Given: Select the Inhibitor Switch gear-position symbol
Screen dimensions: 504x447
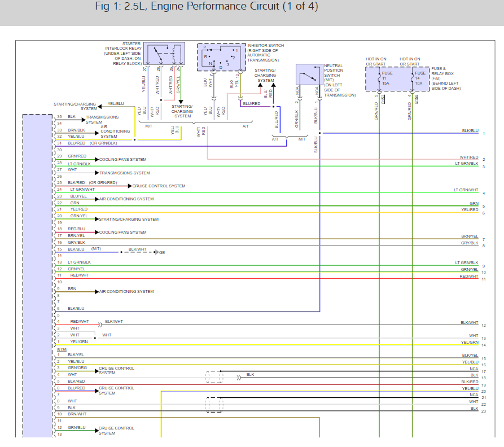Looking at the screenshot, I should click(x=222, y=57).
